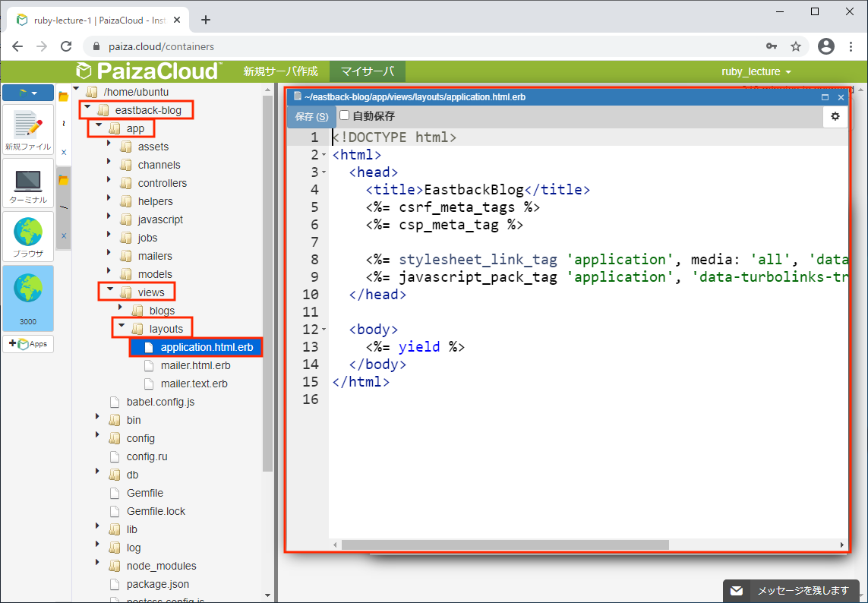This screenshot has height=603, width=868.
Task: Open New Server Creation (新規サーバ作成) menu
Action: (x=280, y=71)
